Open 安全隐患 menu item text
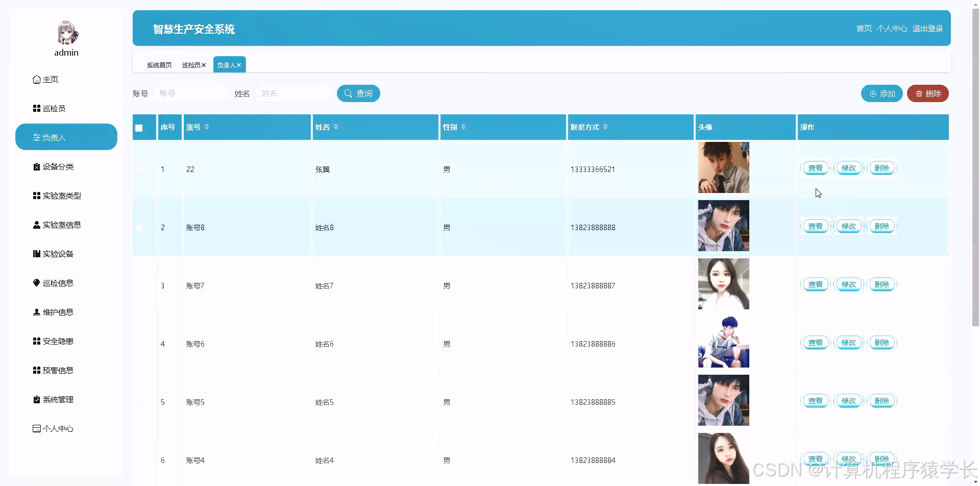Screen dimensions: 980x486 pos(58,341)
